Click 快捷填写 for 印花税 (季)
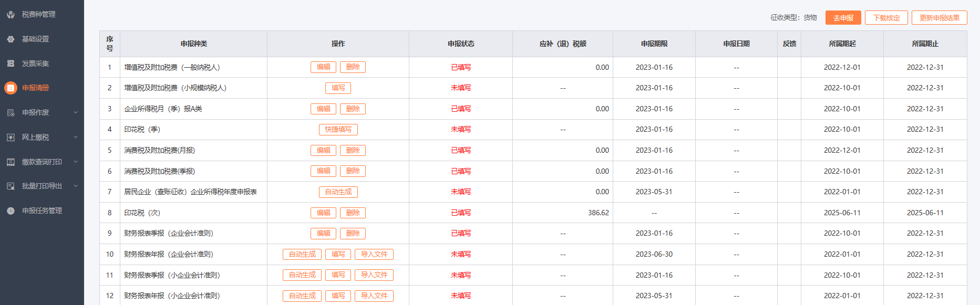Viewport: 980px width, 305px height. coord(338,130)
